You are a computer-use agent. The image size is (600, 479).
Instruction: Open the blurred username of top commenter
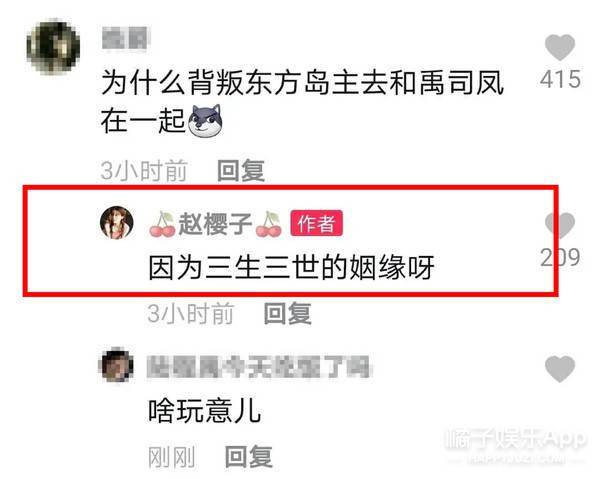tap(125, 38)
